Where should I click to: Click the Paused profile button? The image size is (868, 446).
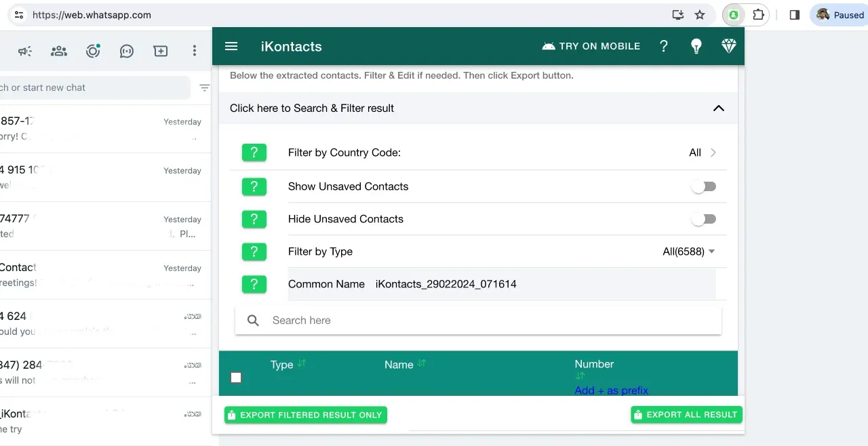(840, 15)
